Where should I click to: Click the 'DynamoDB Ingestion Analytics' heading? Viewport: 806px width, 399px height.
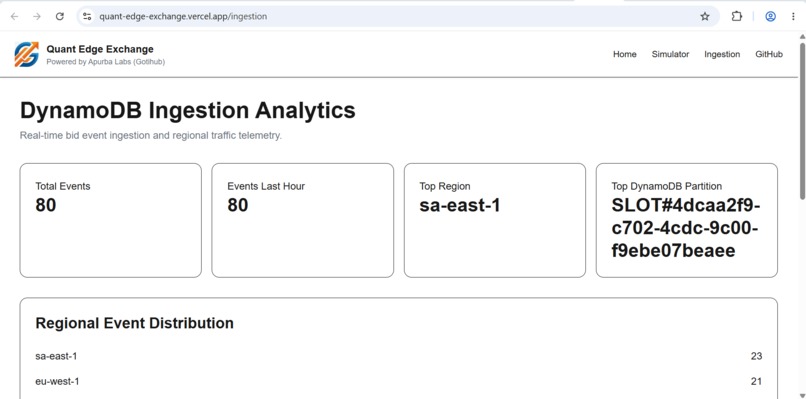[x=188, y=111]
